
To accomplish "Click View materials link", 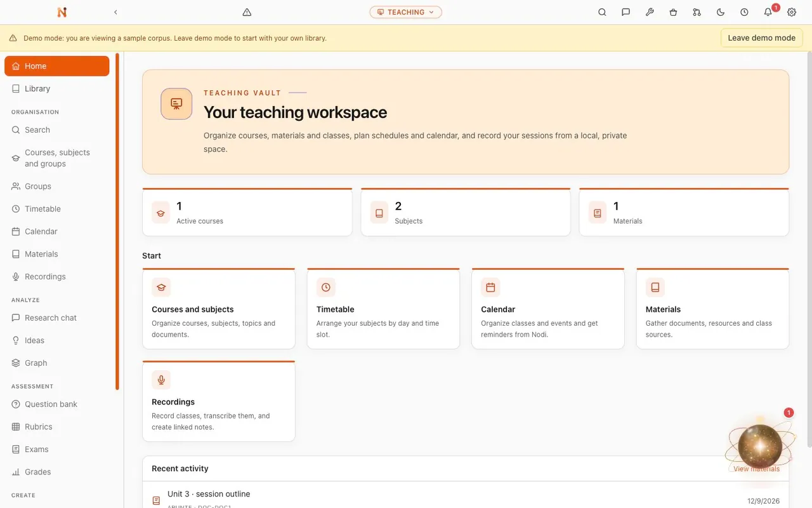I will [756, 469].
